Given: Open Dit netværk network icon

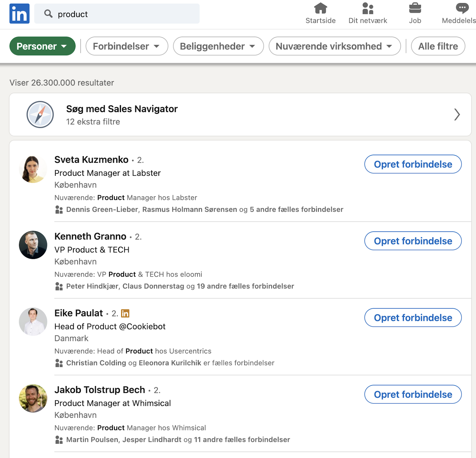Looking at the screenshot, I should click(x=368, y=8).
